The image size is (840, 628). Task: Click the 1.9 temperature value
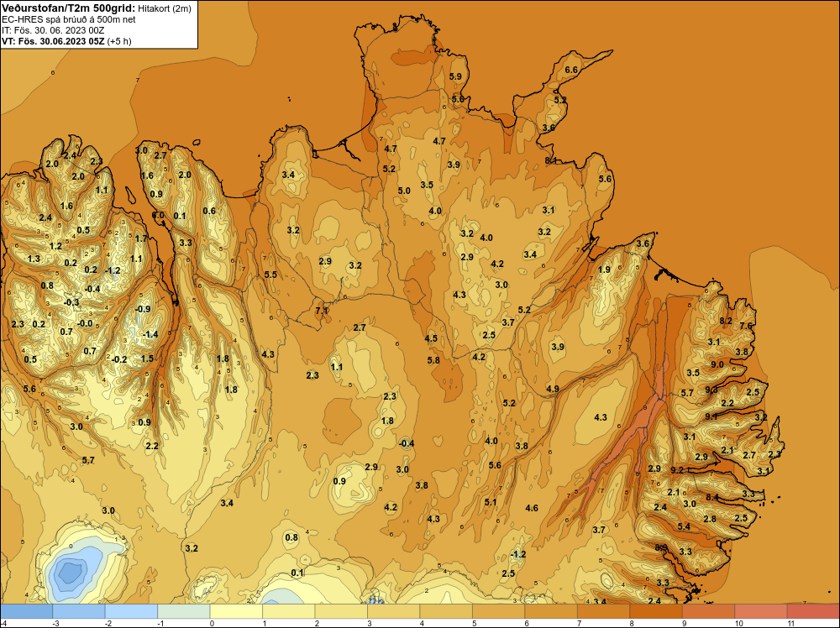coord(604,270)
